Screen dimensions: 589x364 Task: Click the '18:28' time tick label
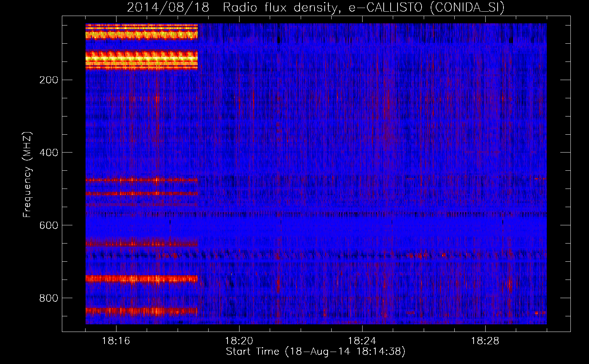tap(485, 341)
